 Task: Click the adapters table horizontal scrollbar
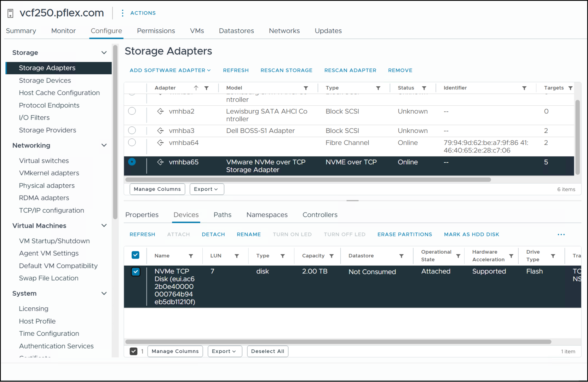(308, 180)
